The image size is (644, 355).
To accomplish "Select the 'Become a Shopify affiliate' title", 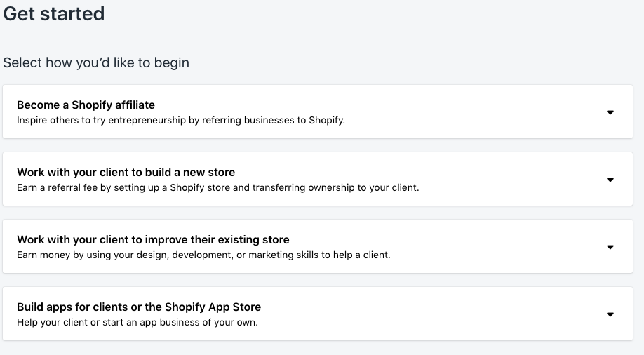I will (86, 105).
